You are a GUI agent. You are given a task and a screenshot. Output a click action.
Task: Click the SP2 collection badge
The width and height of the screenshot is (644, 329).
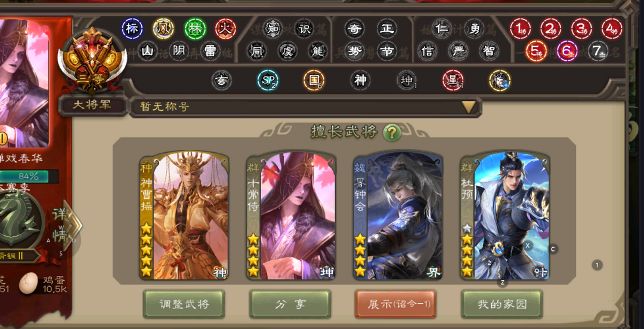268,80
